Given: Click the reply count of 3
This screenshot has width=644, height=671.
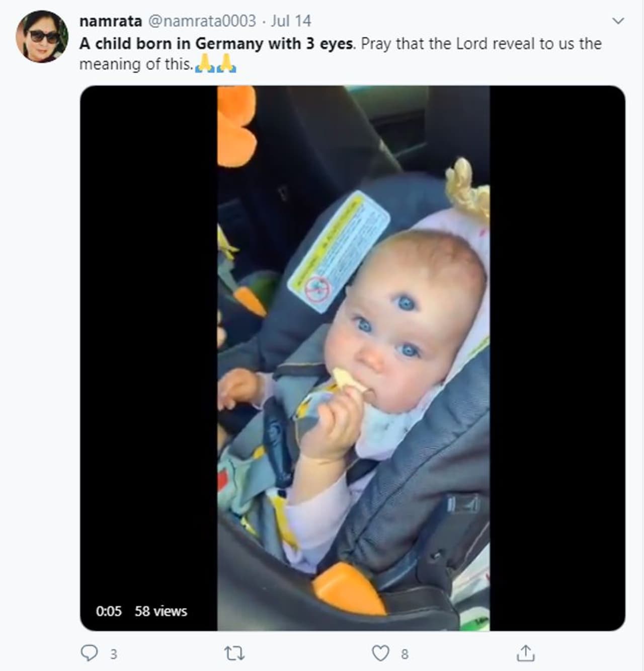Looking at the screenshot, I should tap(114, 654).
